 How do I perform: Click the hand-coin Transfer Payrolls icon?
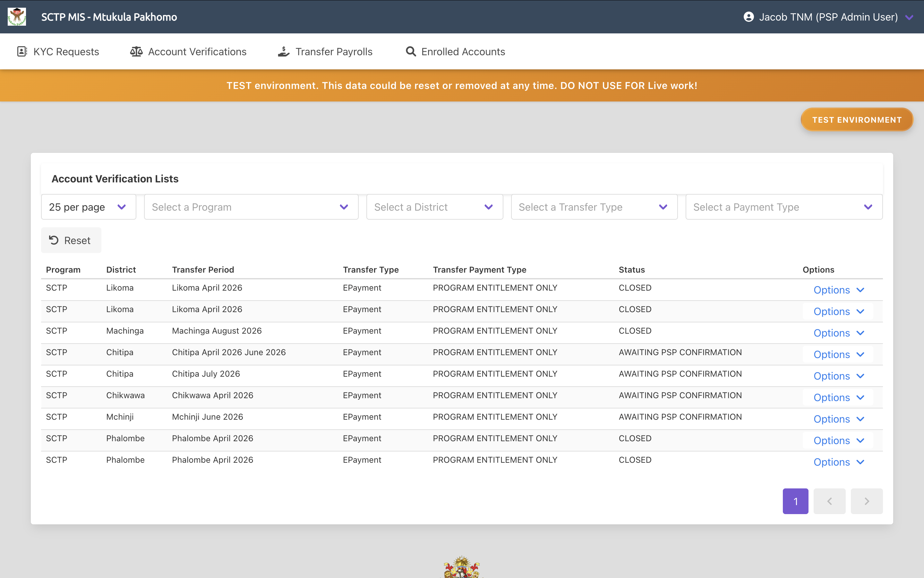[284, 51]
